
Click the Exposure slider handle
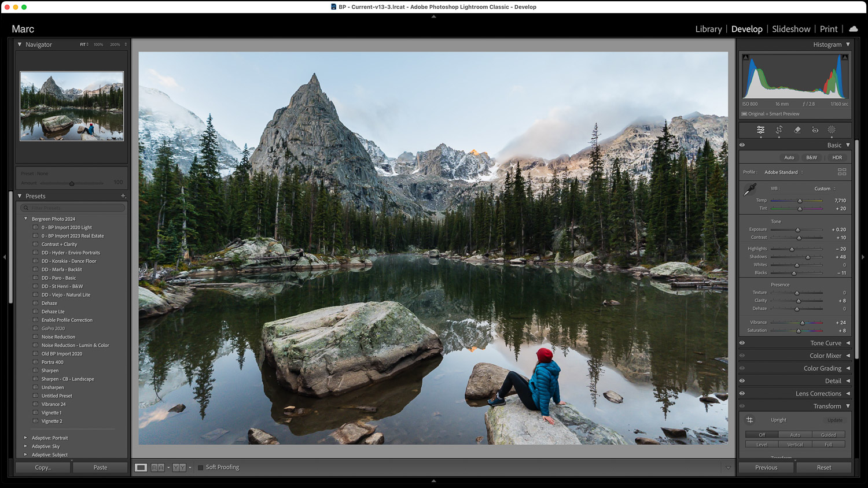797,230
